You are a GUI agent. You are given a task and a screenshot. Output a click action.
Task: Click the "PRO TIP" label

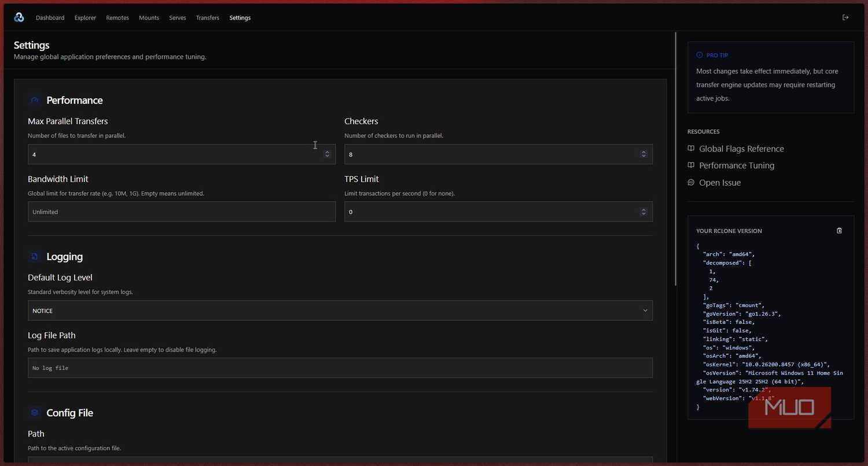(x=718, y=56)
